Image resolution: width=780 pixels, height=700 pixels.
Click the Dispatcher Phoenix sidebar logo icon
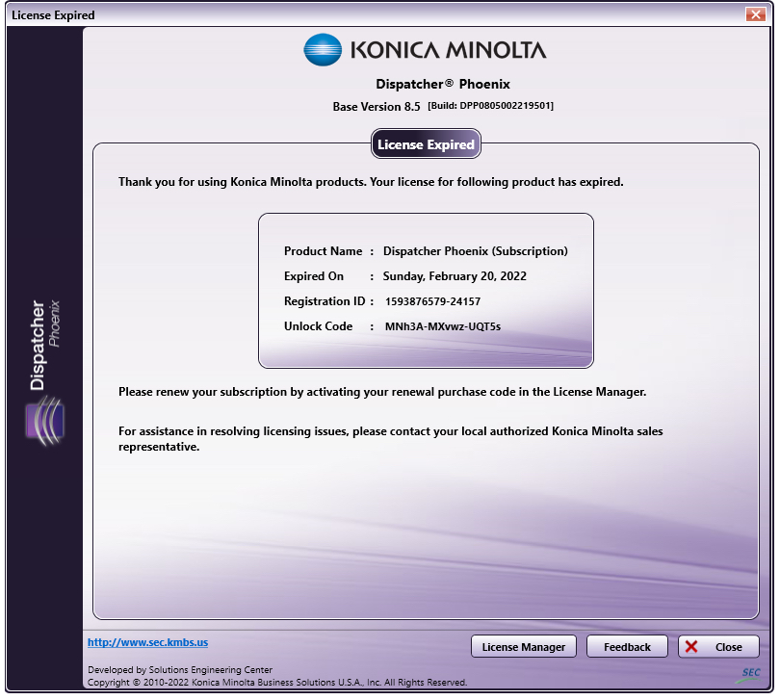coord(44,421)
